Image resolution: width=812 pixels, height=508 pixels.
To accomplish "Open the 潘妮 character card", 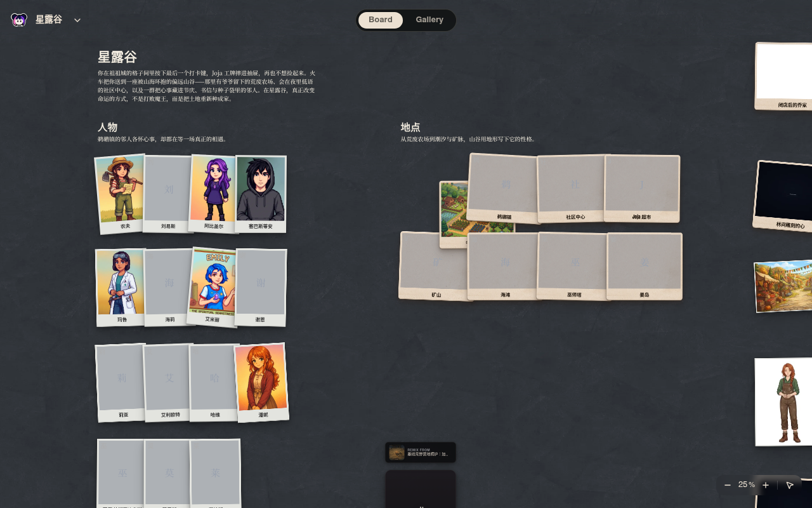I will [x=261, y=382].
